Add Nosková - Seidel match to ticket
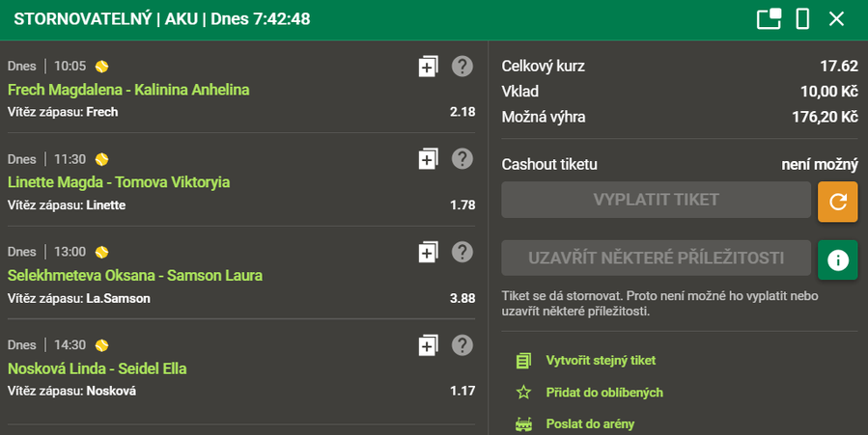 [428, 345]
